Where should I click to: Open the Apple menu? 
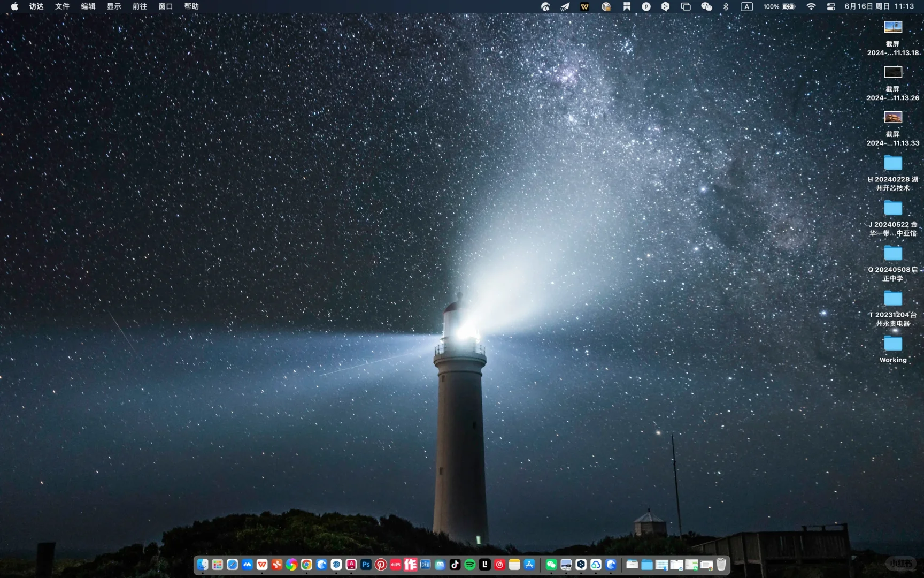click(x=14, y=6)
